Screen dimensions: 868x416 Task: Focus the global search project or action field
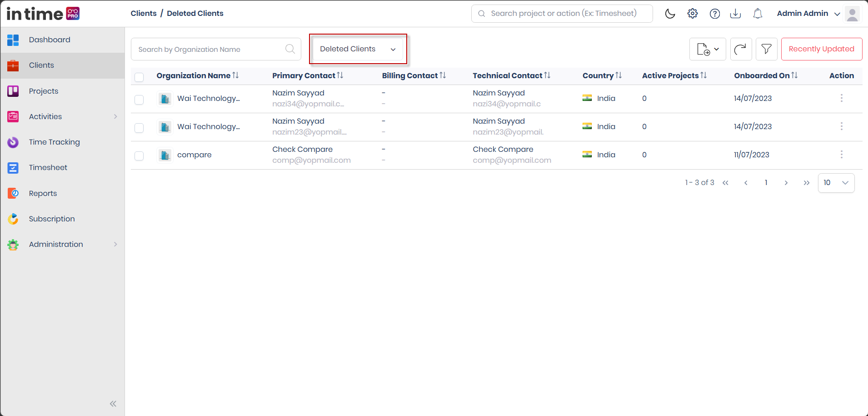562,14
